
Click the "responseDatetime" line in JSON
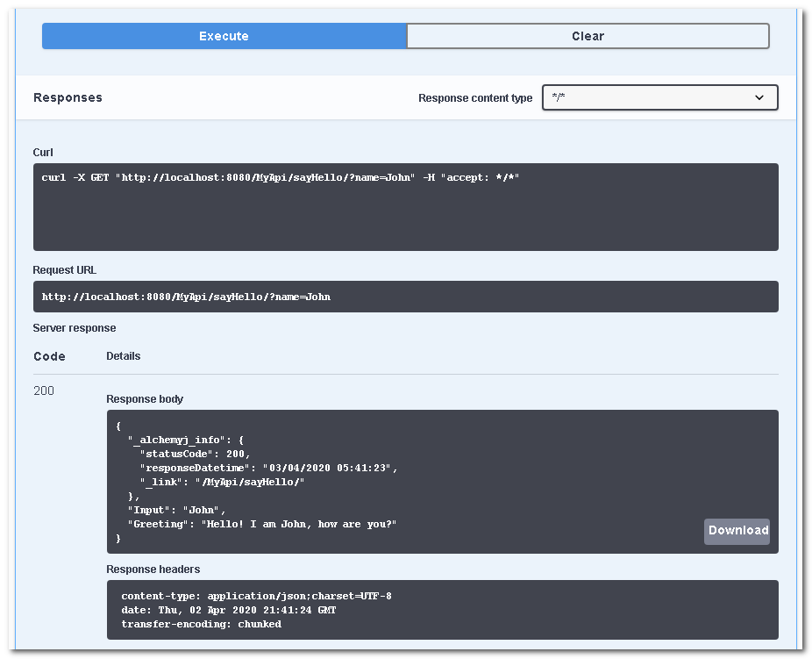(268, 468)
